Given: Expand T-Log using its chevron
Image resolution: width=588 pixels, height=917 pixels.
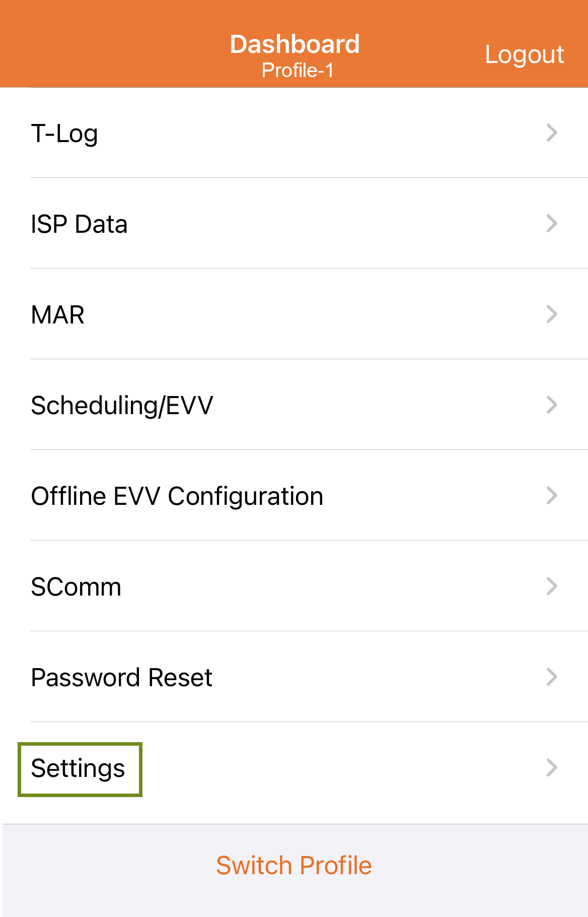Looking at the screenshot, I should click(553, 133).
